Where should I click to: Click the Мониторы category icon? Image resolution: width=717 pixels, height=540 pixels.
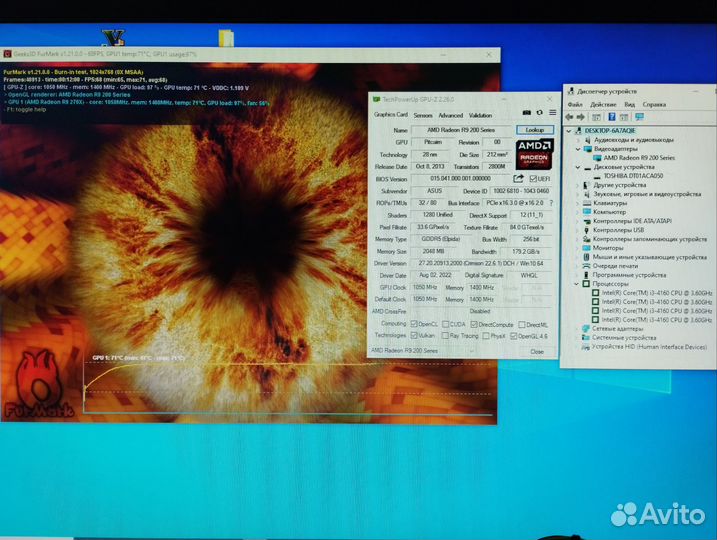pyautogui.click(x=587, y=248)
